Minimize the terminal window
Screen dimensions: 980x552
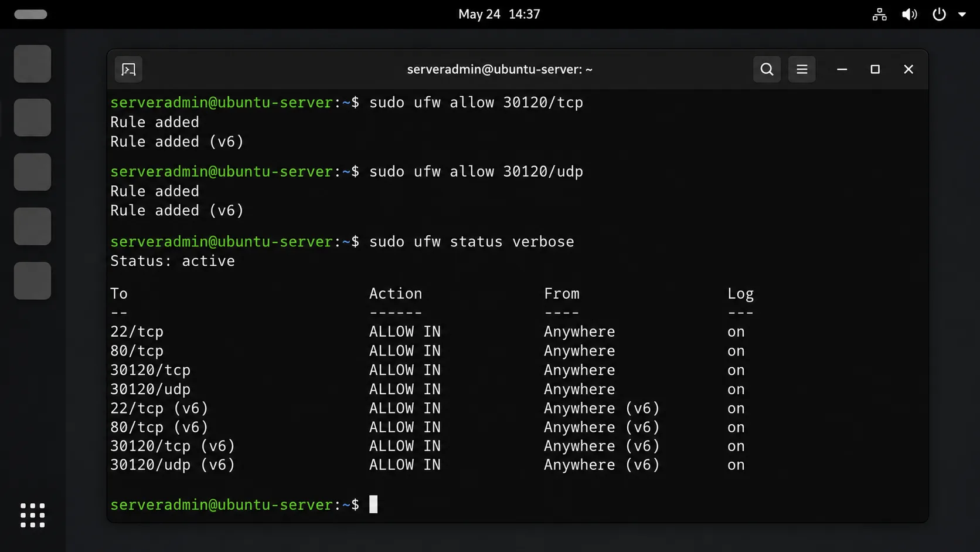(x=842, y=69)
